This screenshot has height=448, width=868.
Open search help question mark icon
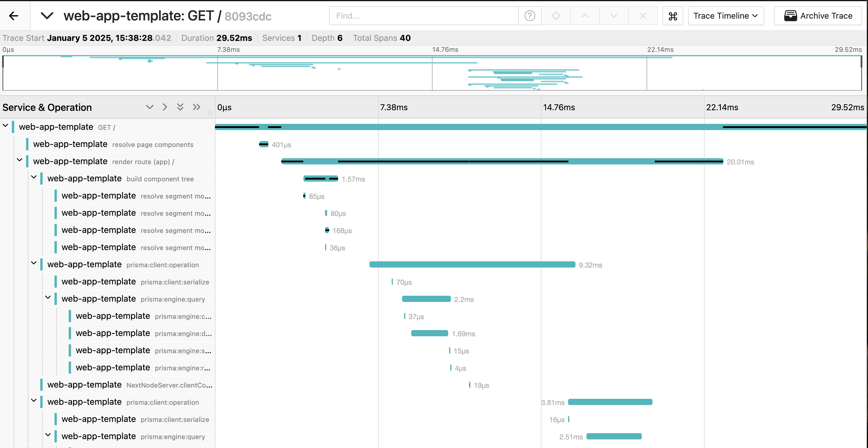(530, 16)
